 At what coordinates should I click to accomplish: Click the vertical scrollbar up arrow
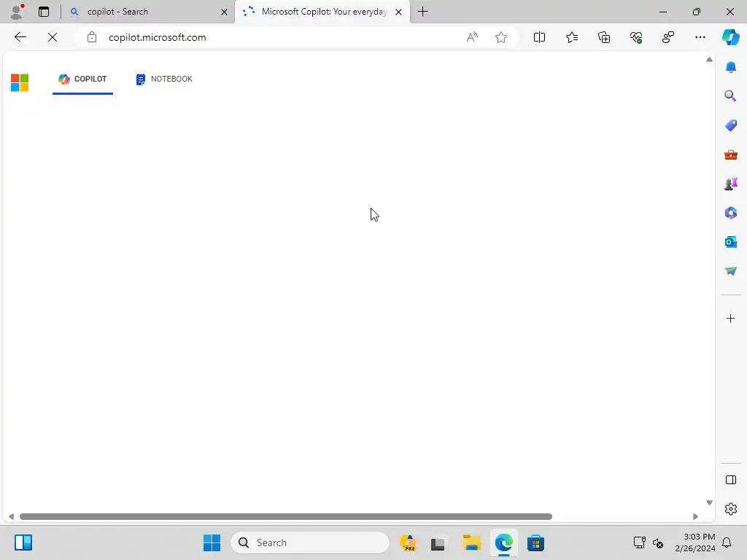pyautogui.click(x=709, y=60)
